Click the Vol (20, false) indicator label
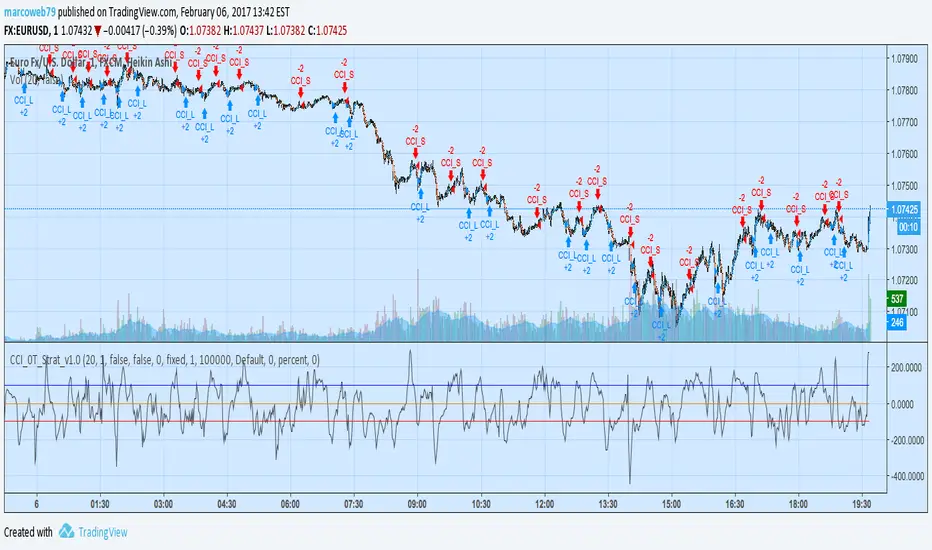932x550 pixels. tap(37, 79)
